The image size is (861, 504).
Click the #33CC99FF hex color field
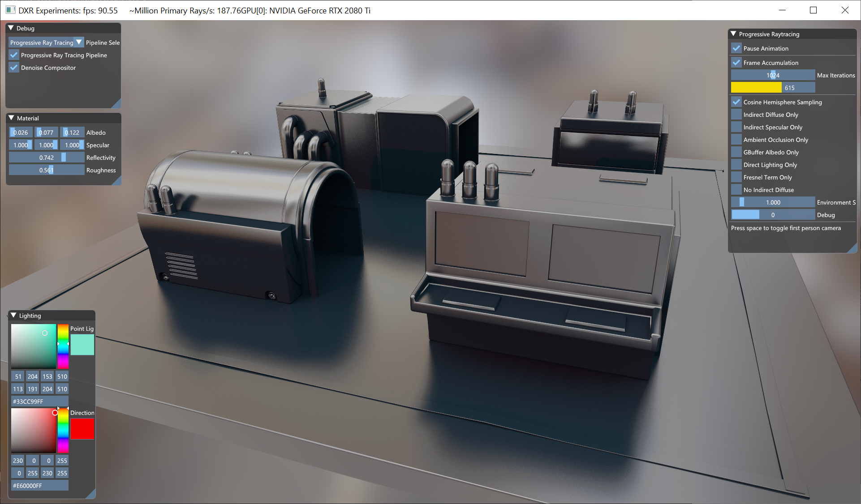click(40, 401)
